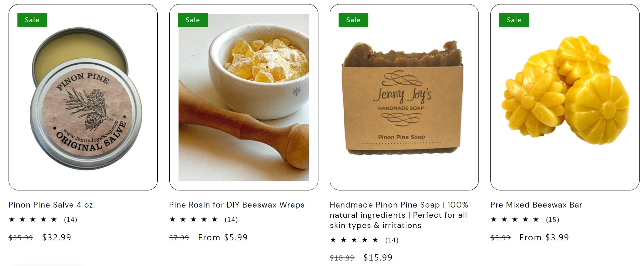Click Sale badge on Pinon Pine Salve
The width and height of the screenshot is (644, 266).
(x=32, y=20)
